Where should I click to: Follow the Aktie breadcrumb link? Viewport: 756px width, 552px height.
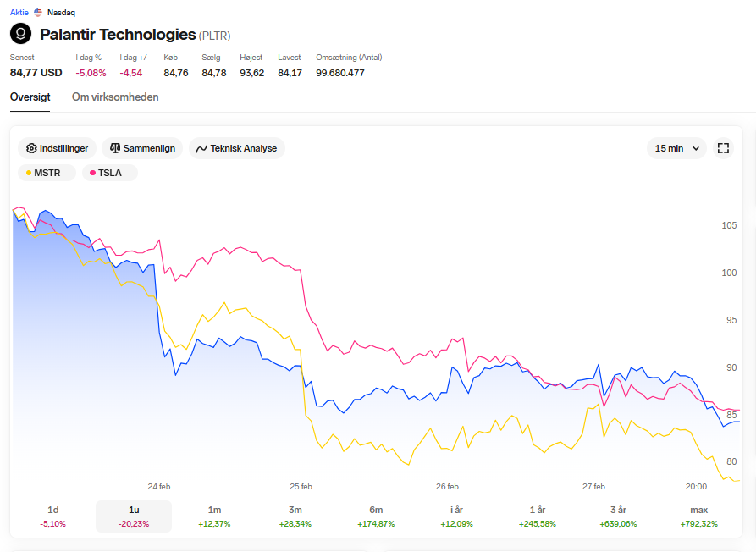[x=19, y=13]
